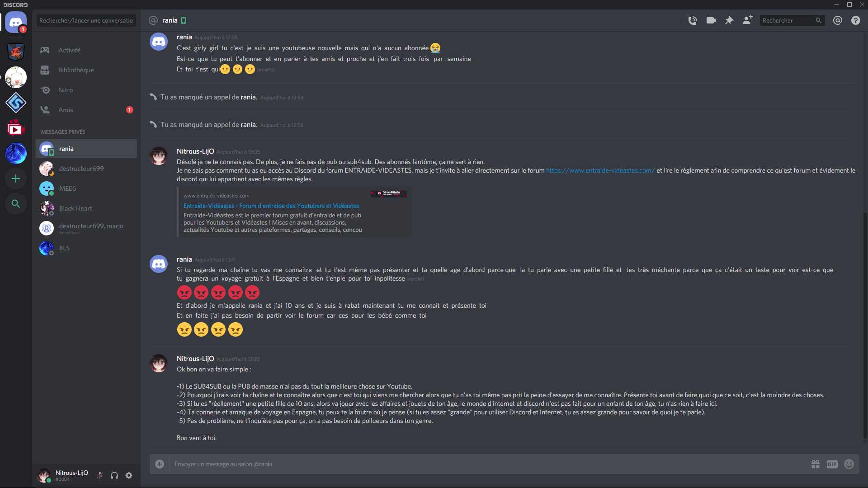This screenshot has width=868, height=488.
Task: Add friends to this DM
Action: (747, 20)
